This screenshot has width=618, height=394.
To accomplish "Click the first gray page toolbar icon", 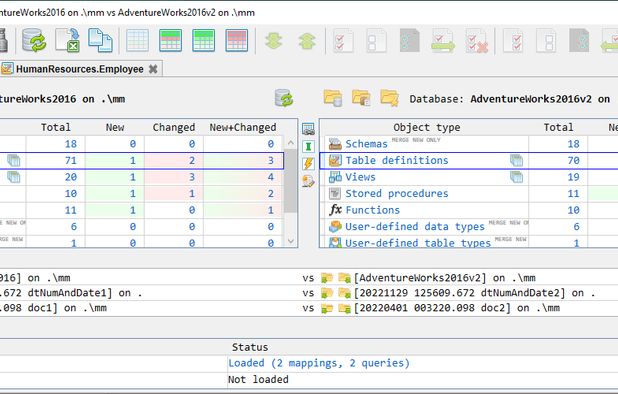I will pyautogui.click(x=410, y=40).
